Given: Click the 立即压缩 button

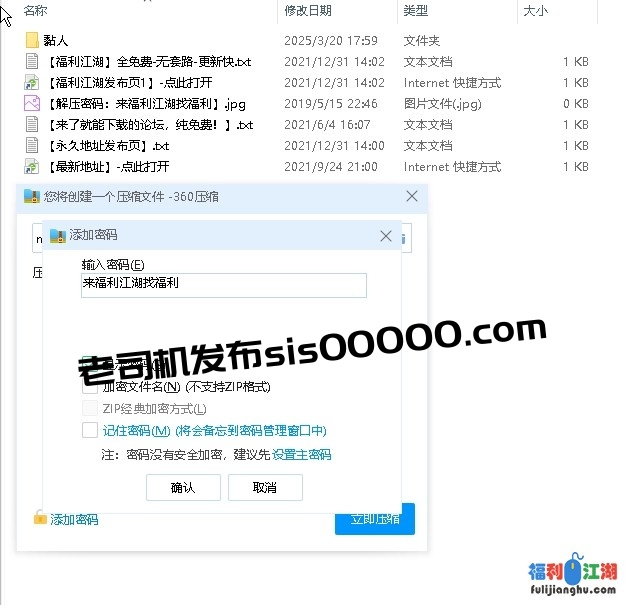Looking at the screenshot, I should click(375, 519).
